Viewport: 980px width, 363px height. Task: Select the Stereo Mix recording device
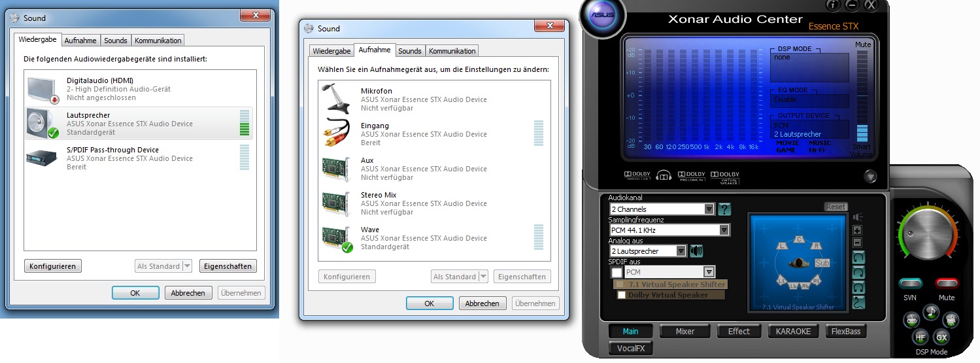pyautogui.click(x=435, y=203)
